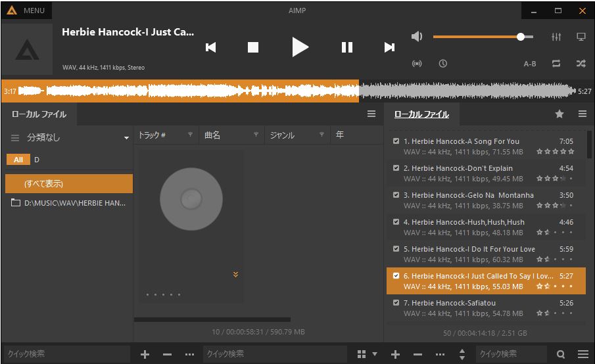Click the center クイック検索 search field
Screen dimensions: 595x364
point(275,353)
